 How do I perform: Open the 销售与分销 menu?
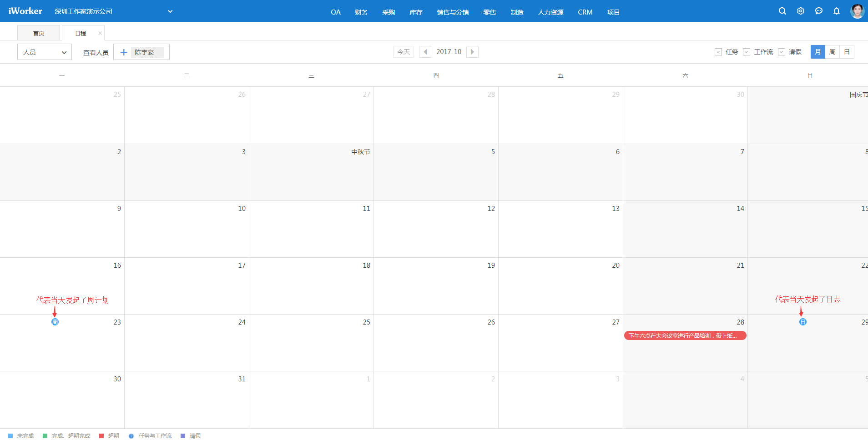453,12
